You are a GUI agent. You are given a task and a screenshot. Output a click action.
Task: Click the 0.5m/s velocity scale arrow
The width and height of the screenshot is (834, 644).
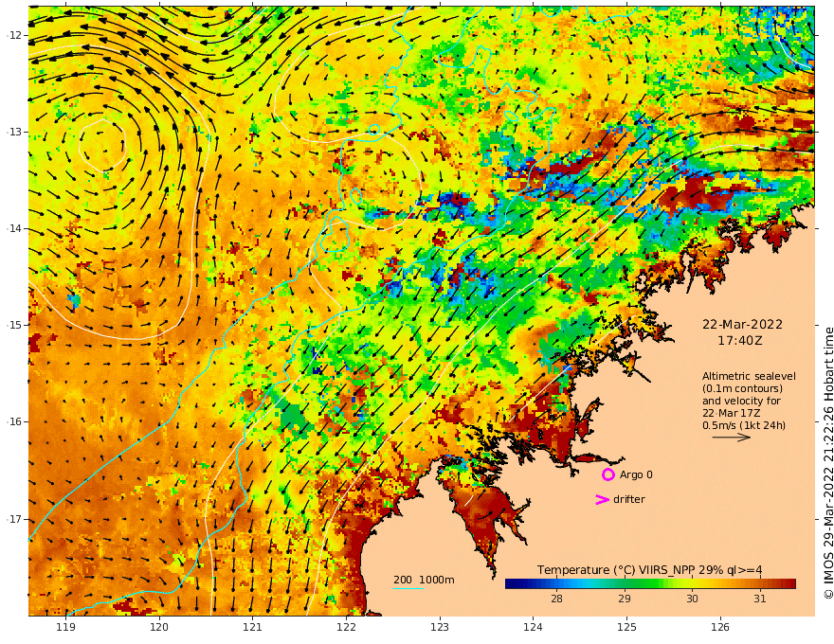coord(732,438)
